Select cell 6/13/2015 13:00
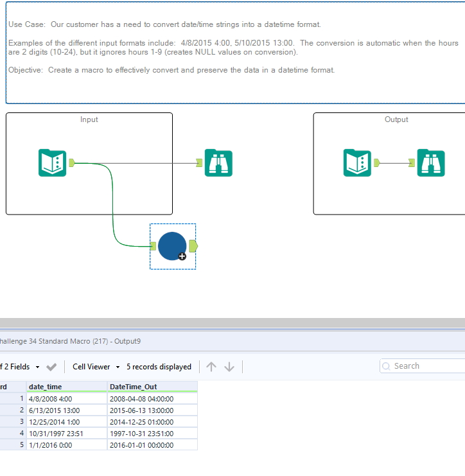The height and width of the screenshot is (476, 465). pyautogui.click(x=66, y=410)
